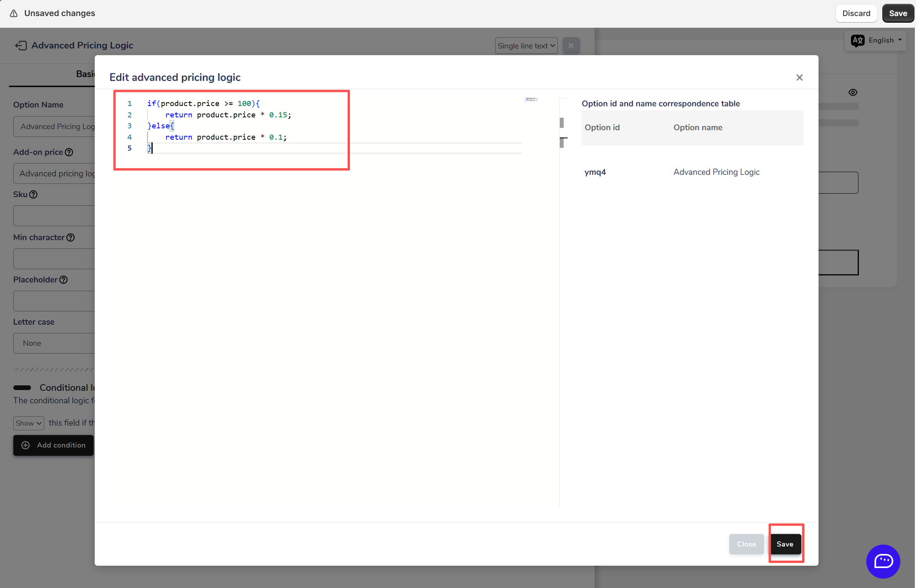Click the Placeholder help icon

63,280
